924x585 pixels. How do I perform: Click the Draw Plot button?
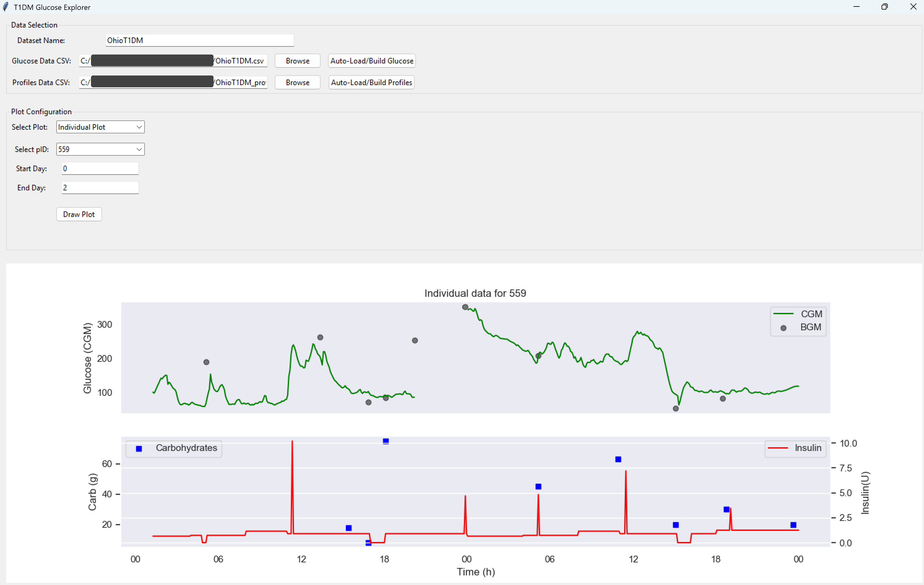click(x=79, y=214)
